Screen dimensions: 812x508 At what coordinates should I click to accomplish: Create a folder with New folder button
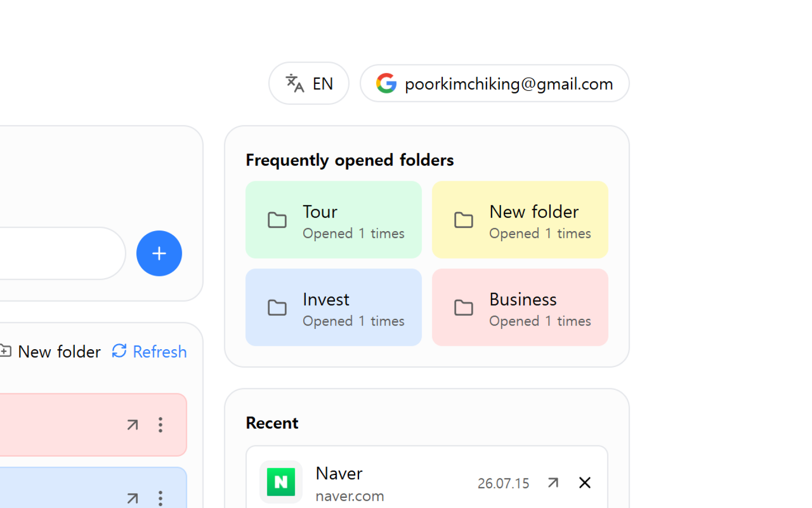click(50, 351)
